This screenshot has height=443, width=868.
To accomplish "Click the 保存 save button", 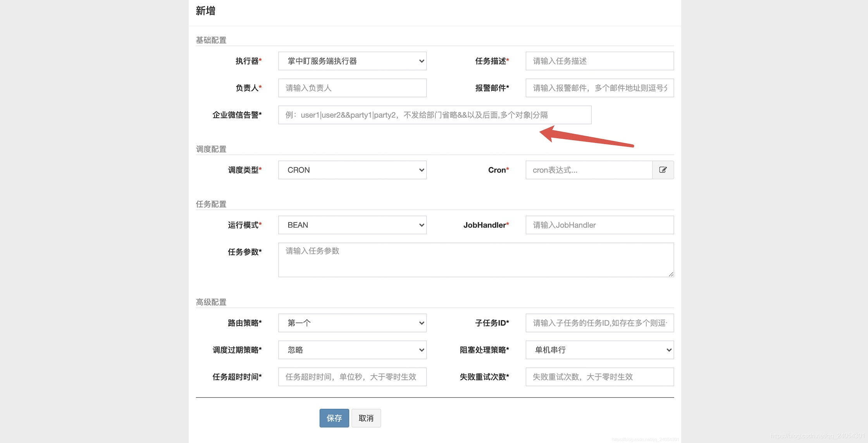I will [x=334, y=418].
